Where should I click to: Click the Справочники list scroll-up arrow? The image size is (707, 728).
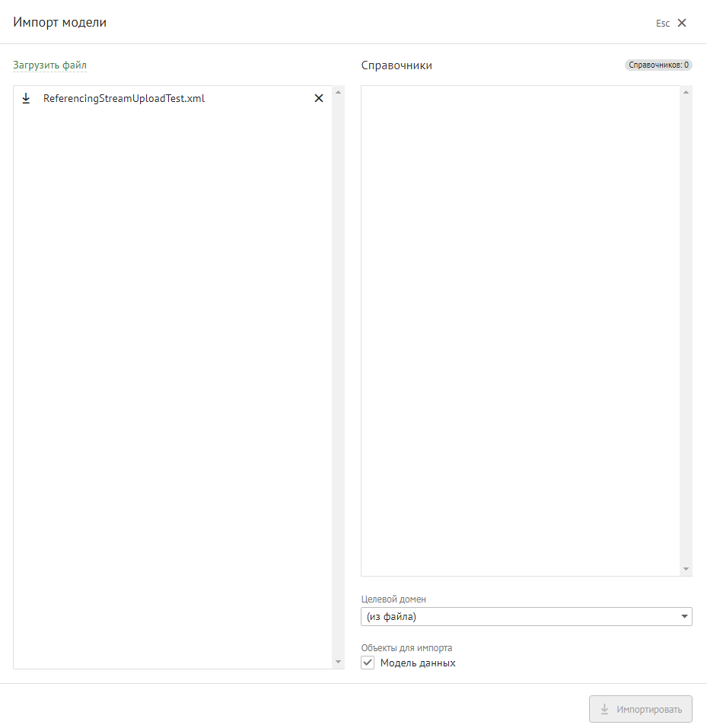(686, 93)
